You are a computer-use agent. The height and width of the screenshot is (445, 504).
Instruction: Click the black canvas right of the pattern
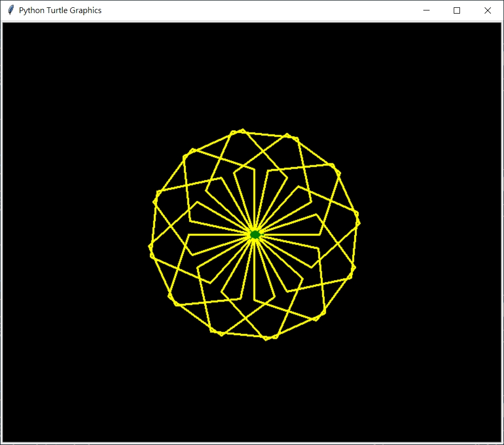(x=430, y=236)
